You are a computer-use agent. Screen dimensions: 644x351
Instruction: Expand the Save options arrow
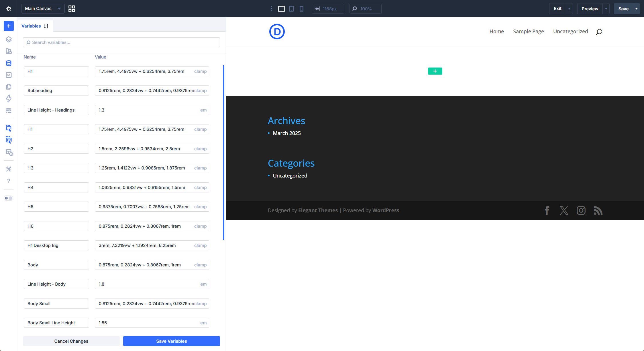(x=636, y=9)
